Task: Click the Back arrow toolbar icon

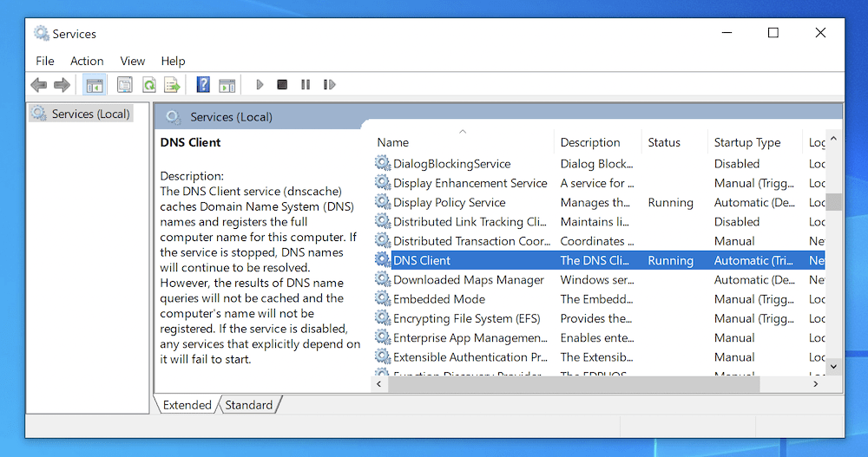Action: [39, 85]
